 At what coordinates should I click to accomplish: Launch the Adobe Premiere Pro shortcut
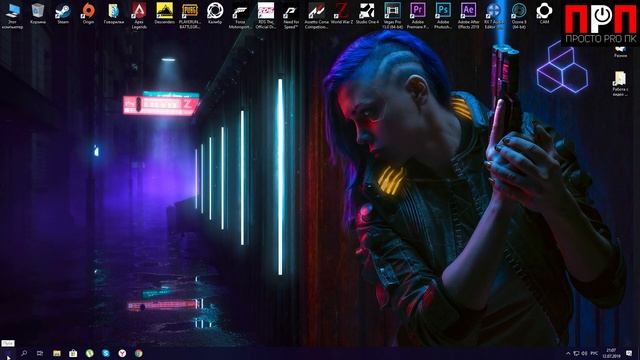point(418,16)
